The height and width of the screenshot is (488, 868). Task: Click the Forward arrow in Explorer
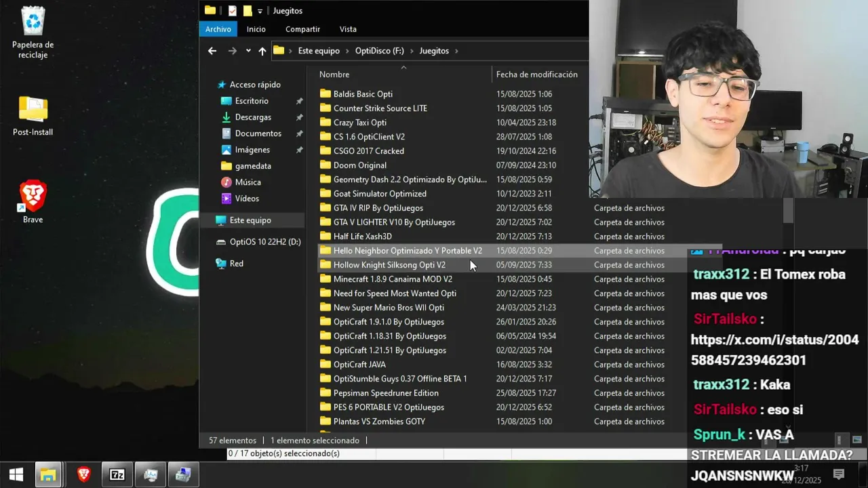[x=232, y=51]
